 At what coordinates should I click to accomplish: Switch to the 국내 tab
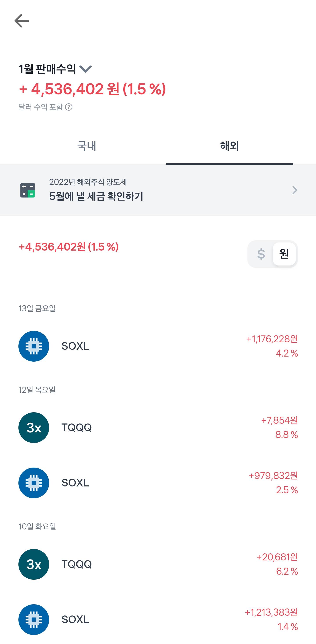click(x=86, y=146)
